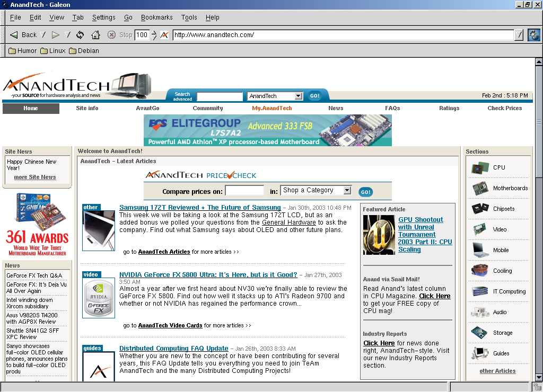Click more Site News link
The height and width of the screenshot is (392, 543).
[x=35, y=177]
